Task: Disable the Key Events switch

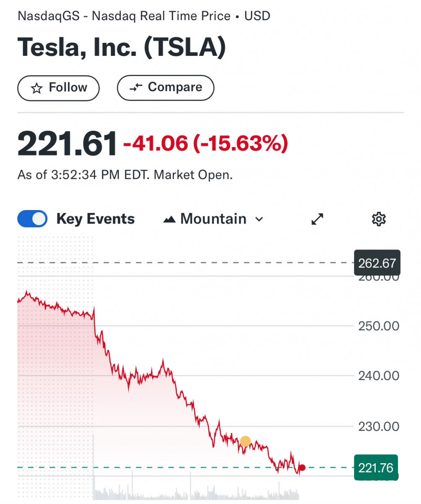Action: [32, 219]
